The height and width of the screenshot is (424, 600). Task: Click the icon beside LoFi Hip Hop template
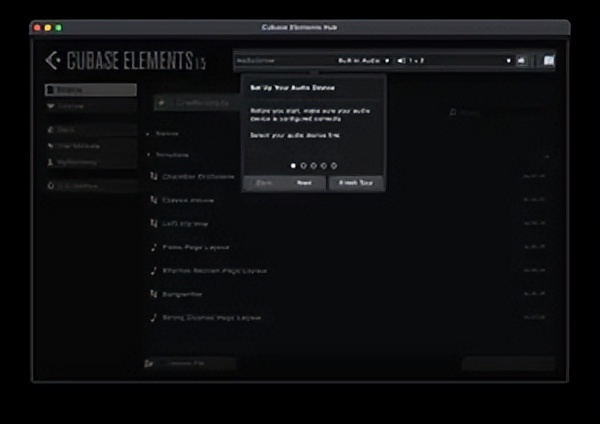click(x=154, y=223)
